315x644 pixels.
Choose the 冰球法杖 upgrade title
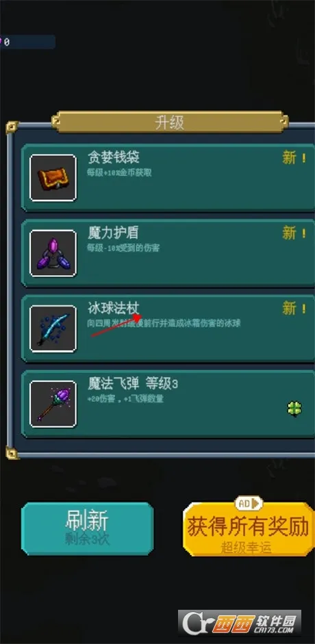click(x=114, y=308)
